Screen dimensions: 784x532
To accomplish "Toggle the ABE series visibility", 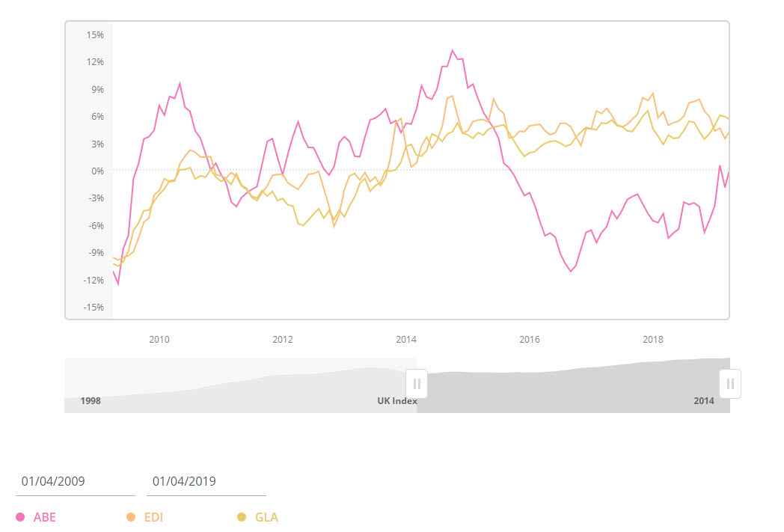I will (x=34, y=517).
